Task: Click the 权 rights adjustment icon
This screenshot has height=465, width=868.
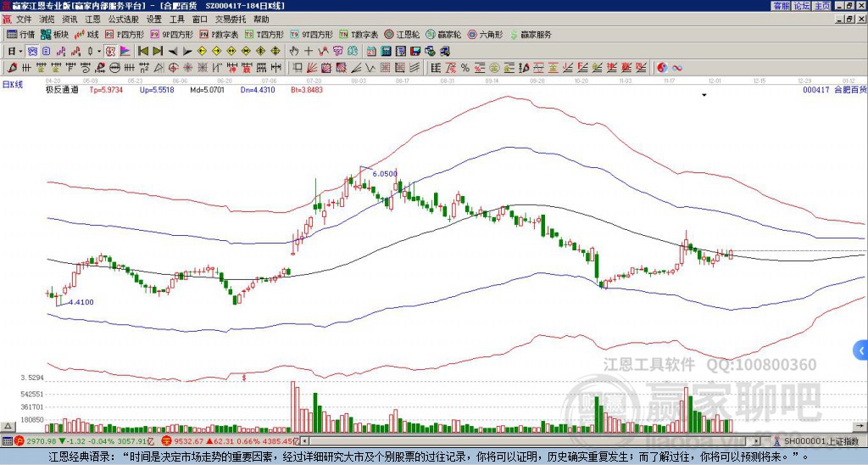Action: [110, 52]
